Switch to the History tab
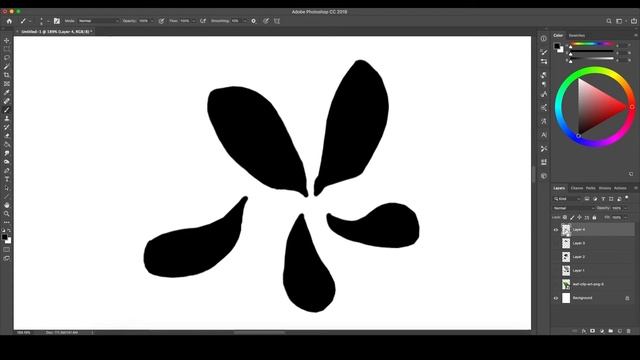The width and height of the screenshot is (640, 360). [604, 188]
